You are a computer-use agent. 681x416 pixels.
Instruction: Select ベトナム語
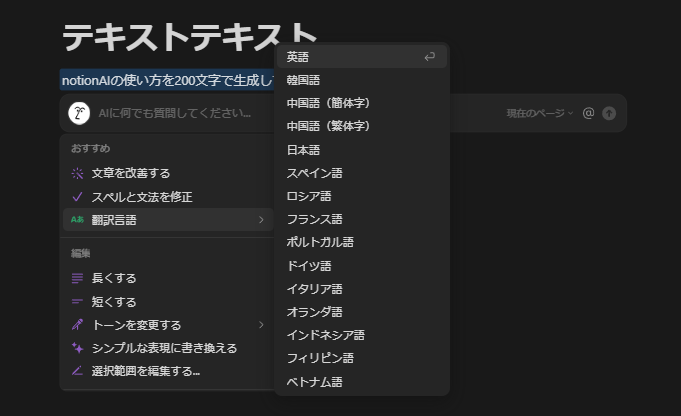pos(362,382)
